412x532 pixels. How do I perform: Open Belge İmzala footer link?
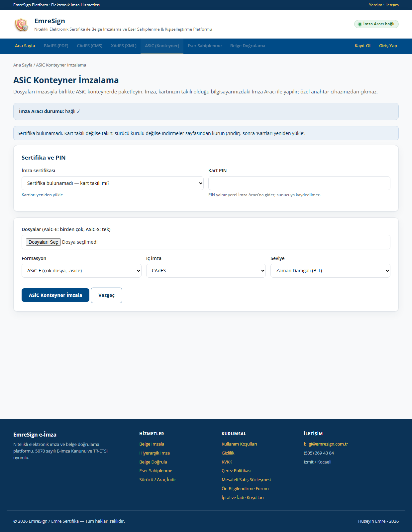tap(152, 444)
